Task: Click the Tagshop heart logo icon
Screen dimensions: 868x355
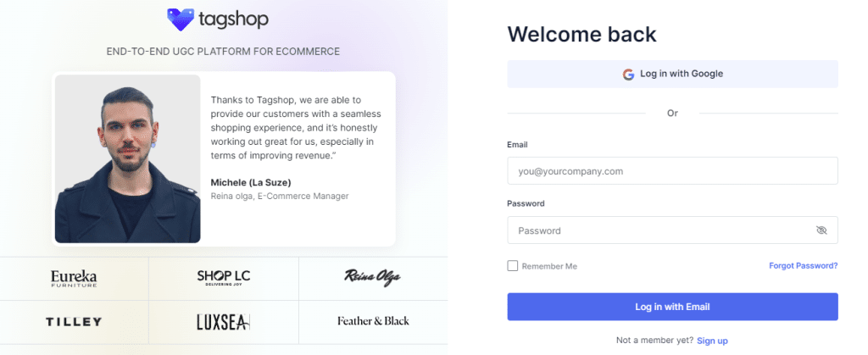Action: pos(181,19)
